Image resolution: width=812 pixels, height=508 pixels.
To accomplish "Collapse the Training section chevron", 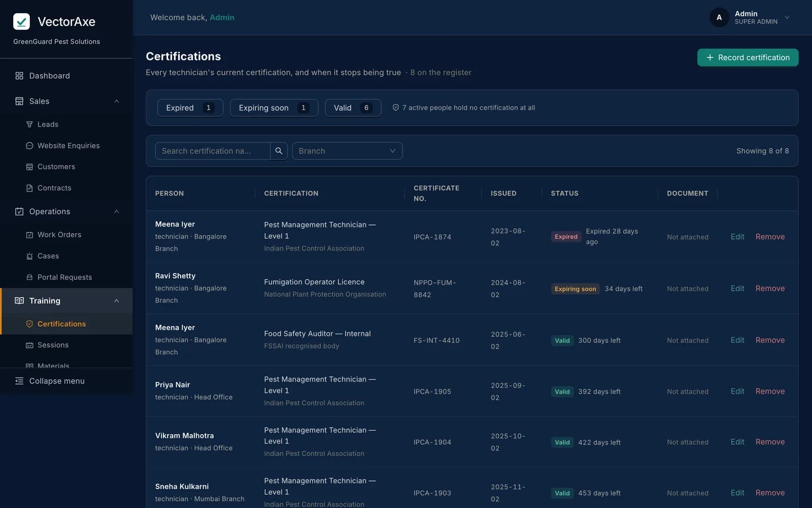I will pos(117,301).
